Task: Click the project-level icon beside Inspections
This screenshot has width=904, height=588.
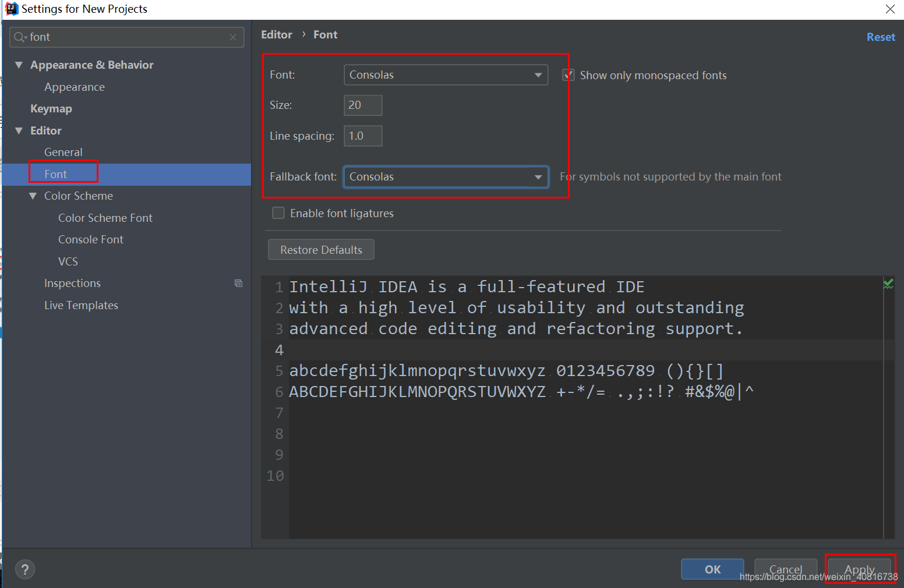Action: coord(238,284)
